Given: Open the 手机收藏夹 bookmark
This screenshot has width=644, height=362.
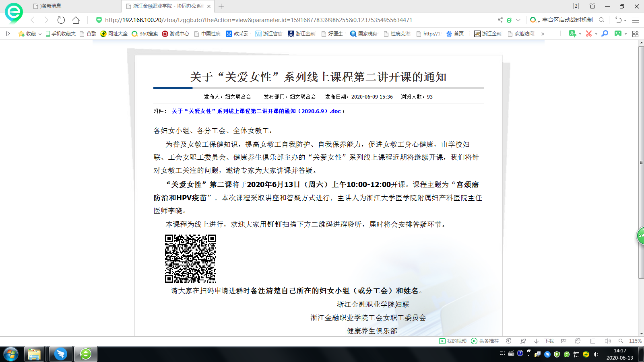Looking at the screenshot, I should pos(61,34).
